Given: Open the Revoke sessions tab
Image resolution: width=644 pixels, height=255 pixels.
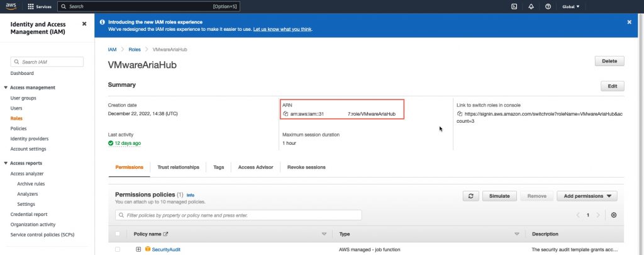Looking at the screenshot, I should (x=306, y=167).
